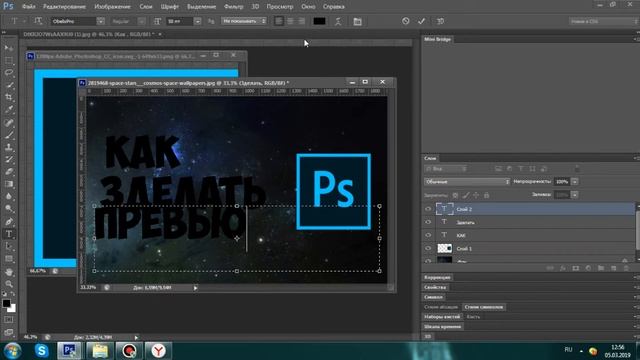The width and height of the screenshot is (640, 360).
Task: Toggle text orientation icon
Action: coord(38,21)
